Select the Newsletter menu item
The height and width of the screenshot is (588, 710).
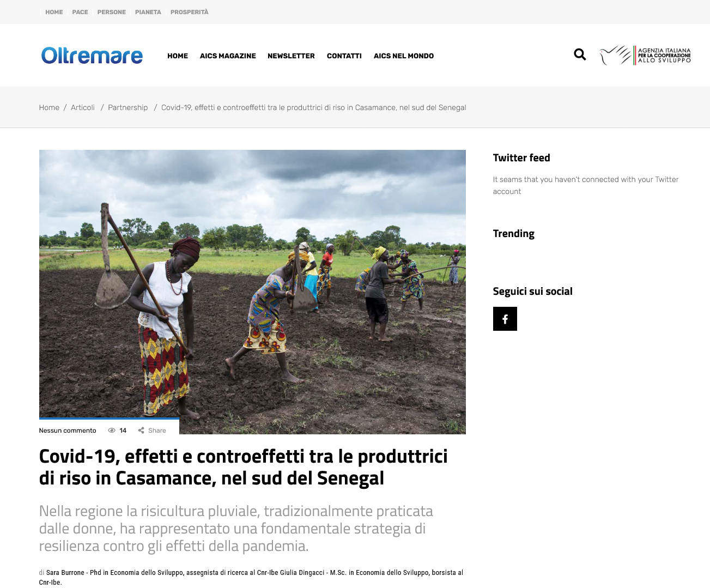291,56
